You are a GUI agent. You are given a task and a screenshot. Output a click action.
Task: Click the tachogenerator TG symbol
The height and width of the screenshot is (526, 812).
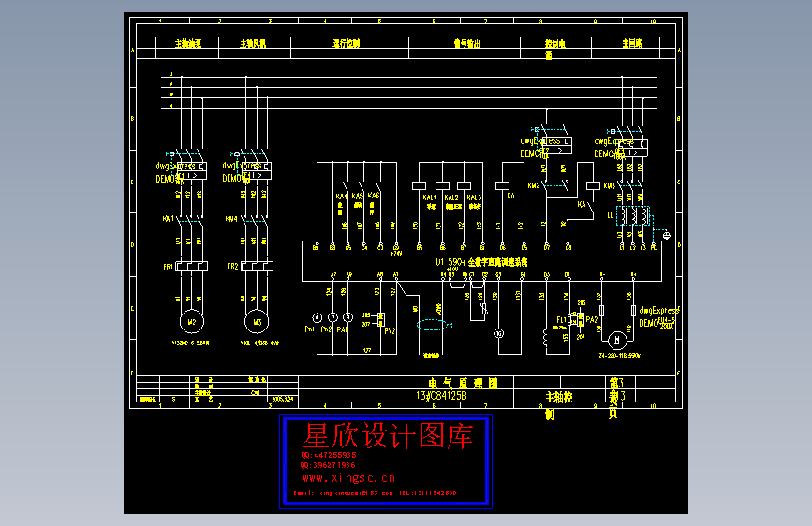tap(498, 333)
